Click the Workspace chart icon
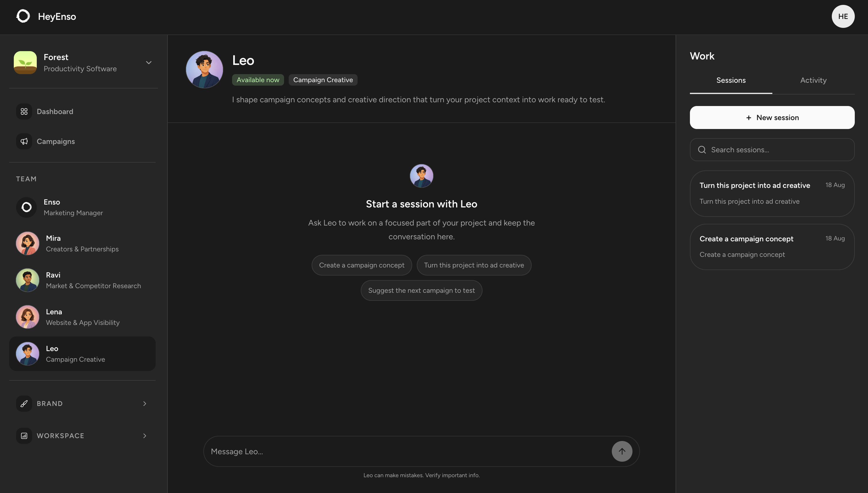This screenshot has width=868, height=493. click(x=24, y=436)
